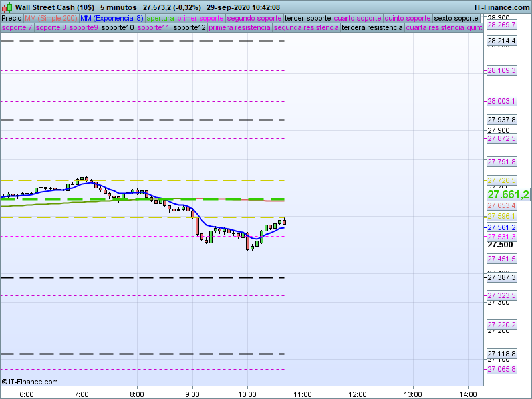Click the 9:00 time axis label
The height and width of the screenshot is (399, 532).
tap(192, 394)
